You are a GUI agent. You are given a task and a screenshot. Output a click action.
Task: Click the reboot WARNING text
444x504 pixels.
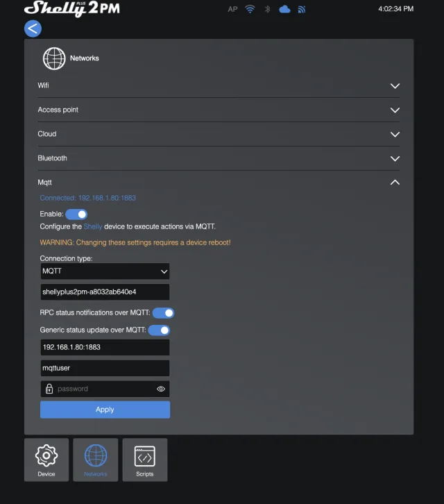pyautogui.click(x=135, y=242)
